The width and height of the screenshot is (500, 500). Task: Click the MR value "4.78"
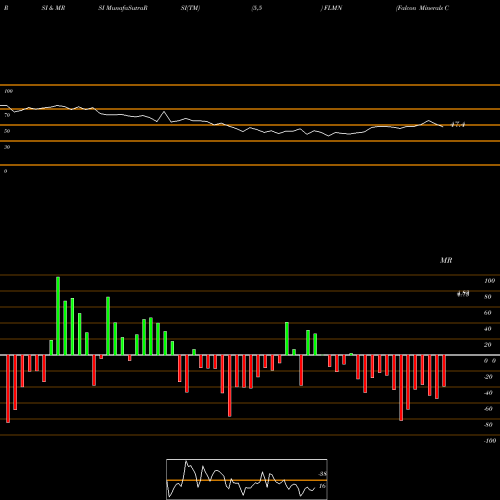pyautogui.click(x=463, y=294)
